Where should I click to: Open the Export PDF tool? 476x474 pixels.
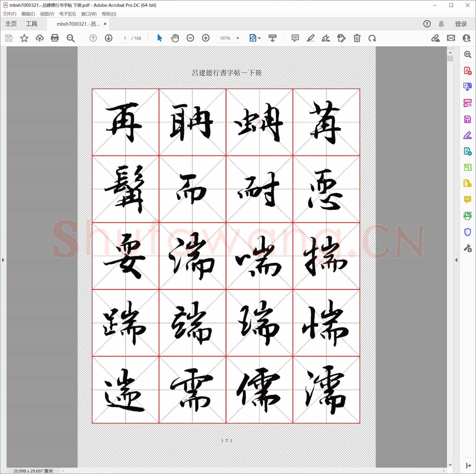tap(467, 87)
